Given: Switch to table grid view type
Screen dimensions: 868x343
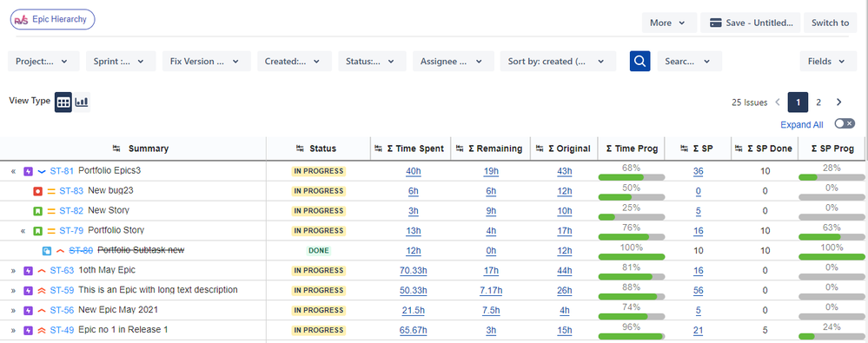Looking at the screenshot, I should tap(63, 102).
